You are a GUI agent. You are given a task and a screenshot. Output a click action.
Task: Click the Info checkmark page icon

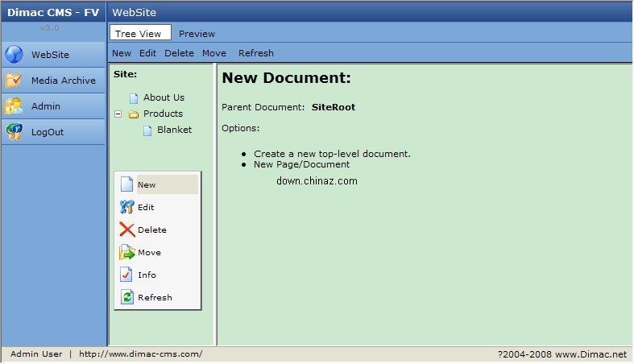pyautogui.click(x=126, y=275)
